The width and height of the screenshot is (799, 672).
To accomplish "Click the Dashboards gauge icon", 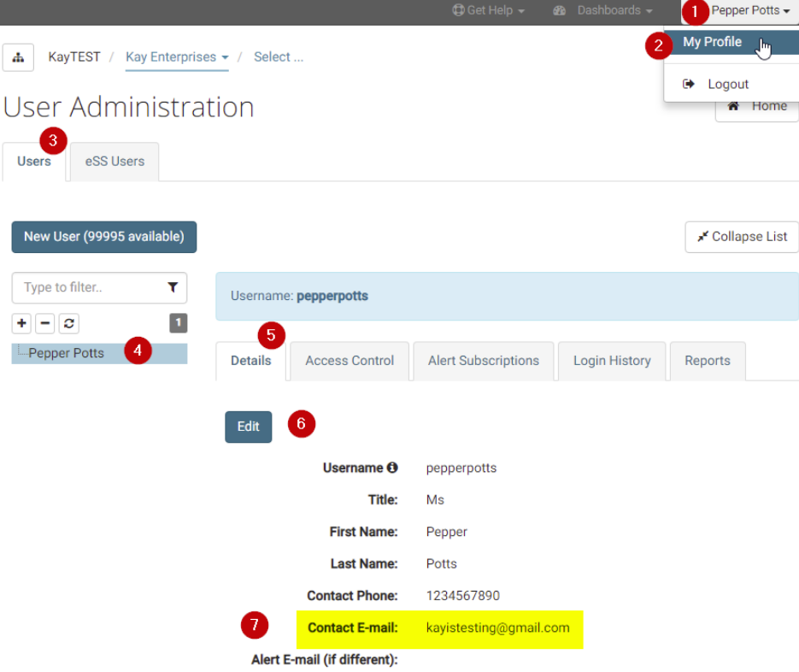I will [559, 10].
